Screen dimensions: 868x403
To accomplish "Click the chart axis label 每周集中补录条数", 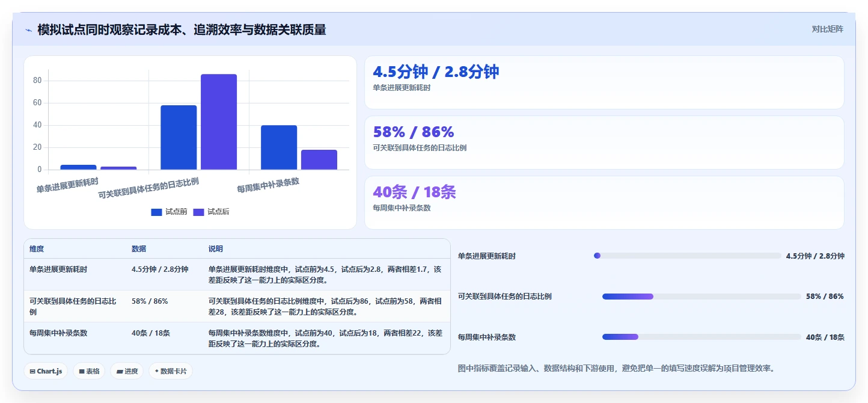I will click(x=268, y=185).
